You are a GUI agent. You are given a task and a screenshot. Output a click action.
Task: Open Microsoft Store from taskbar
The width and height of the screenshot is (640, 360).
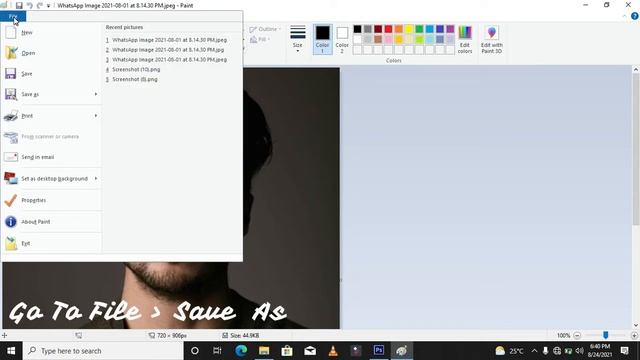(x=287, y=351)
